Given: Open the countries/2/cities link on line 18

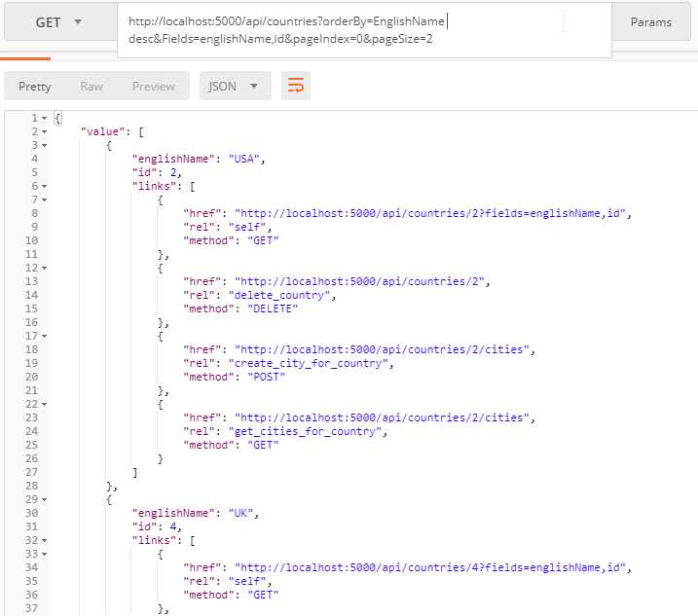Looking at the screenshot, I should click(x=382, y=349).
